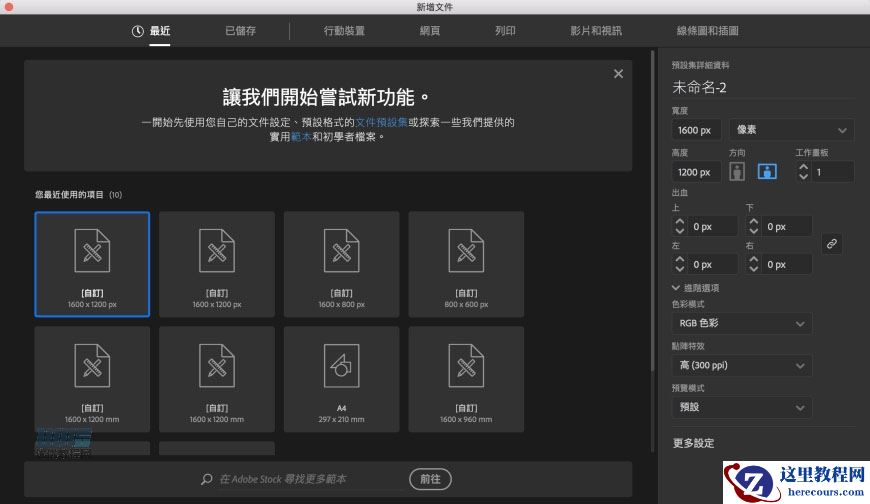Switch to the 行動裝置 tab
The height and width of the screenshot is (504, 870).
(344, 31)
